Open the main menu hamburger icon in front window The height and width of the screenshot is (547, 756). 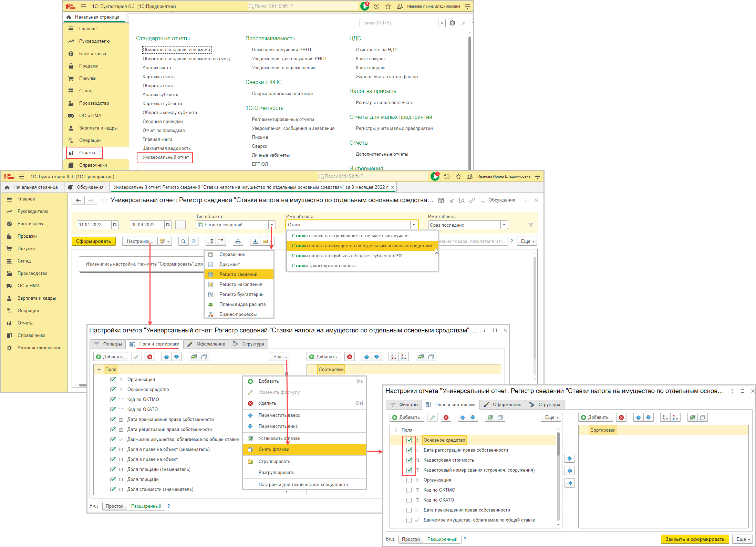click(x=22, y=176)
